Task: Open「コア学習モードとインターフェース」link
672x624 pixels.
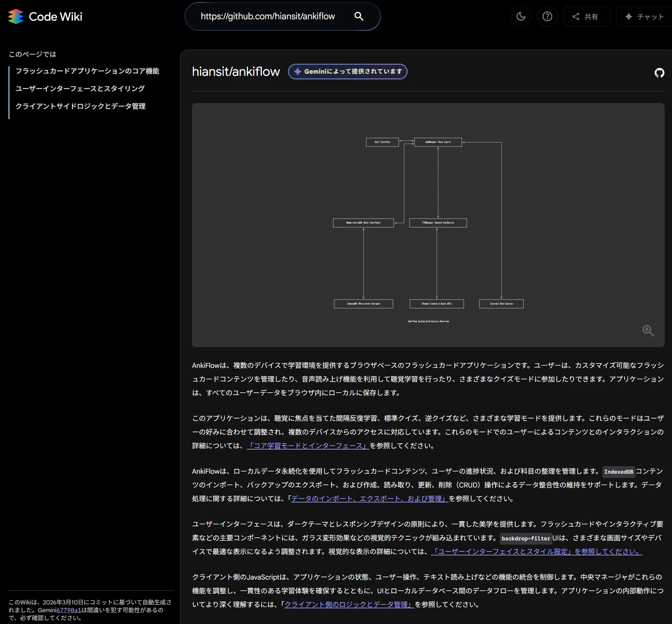Action: [308, 446]
